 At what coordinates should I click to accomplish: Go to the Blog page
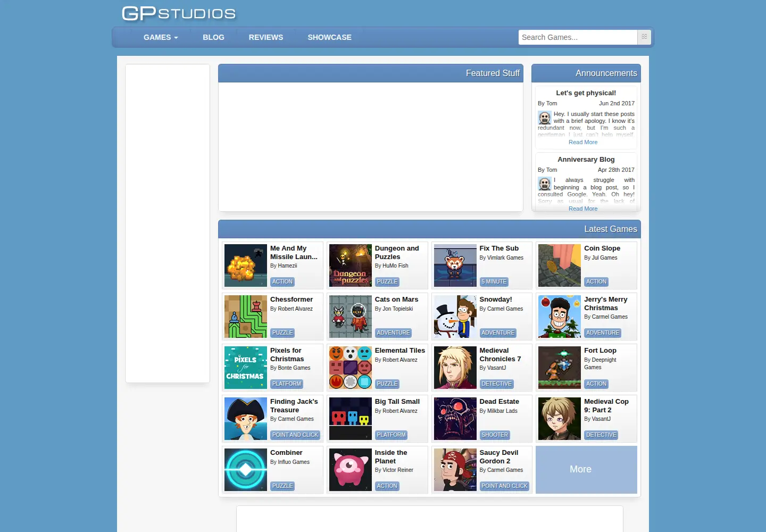(x=213, y=37)
